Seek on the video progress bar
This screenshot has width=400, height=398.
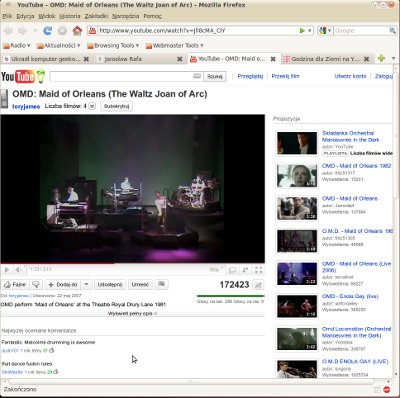coord(133,263)
